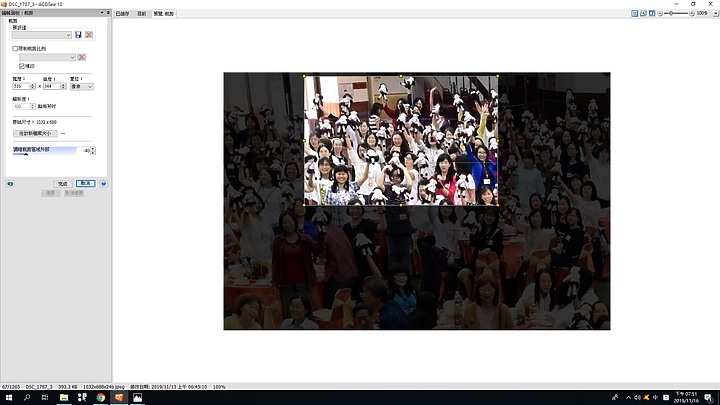This screenshot has height=405, width=720.
Task: Open File Explorer from the taskbar
Action: pyautogui.click(x=64, y=398)
